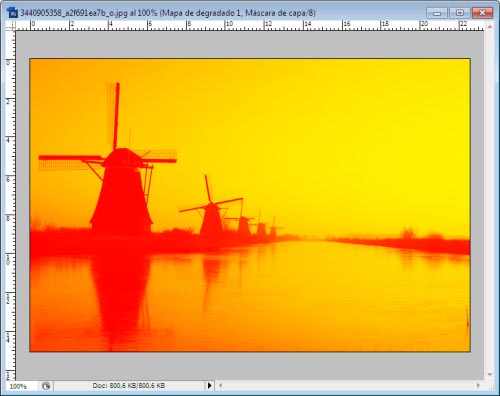Click the Doc: 800,6 KB/800,6 KB status text
The height and width of the screenshot is (396, 500).
[129, 386]
